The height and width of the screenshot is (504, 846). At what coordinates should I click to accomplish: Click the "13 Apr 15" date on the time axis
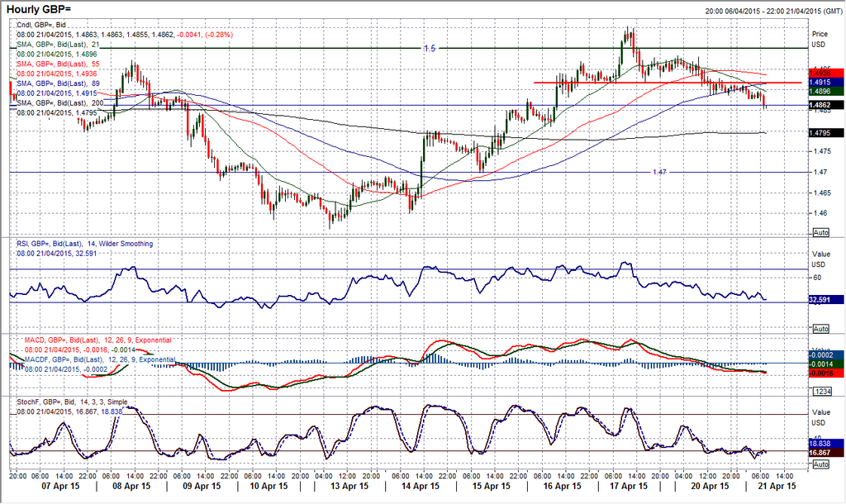(349, 486)
